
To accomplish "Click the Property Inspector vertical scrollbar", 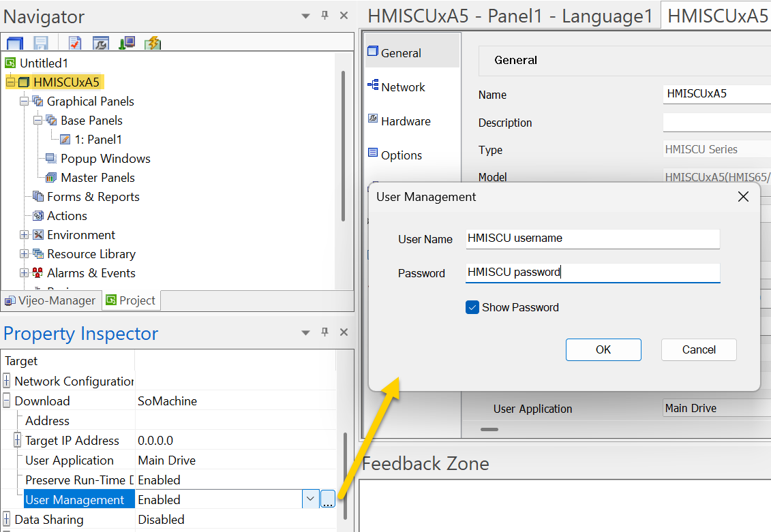I will (x=346, y=475).
